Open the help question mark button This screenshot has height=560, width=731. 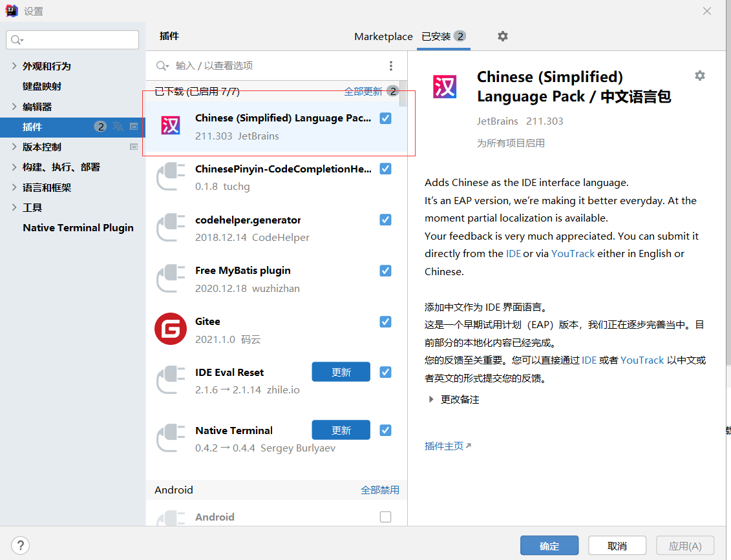[x=21, y=545]
